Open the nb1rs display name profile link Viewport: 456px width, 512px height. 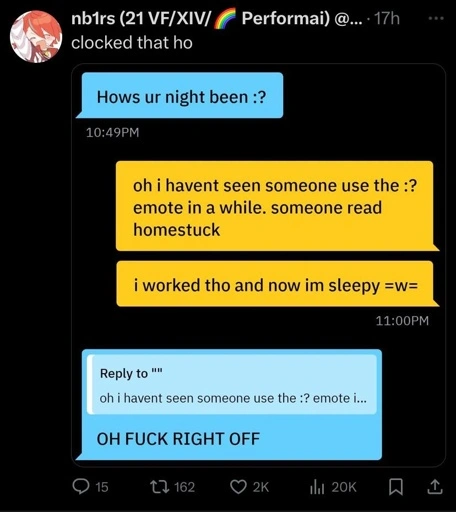coord(200,18)
